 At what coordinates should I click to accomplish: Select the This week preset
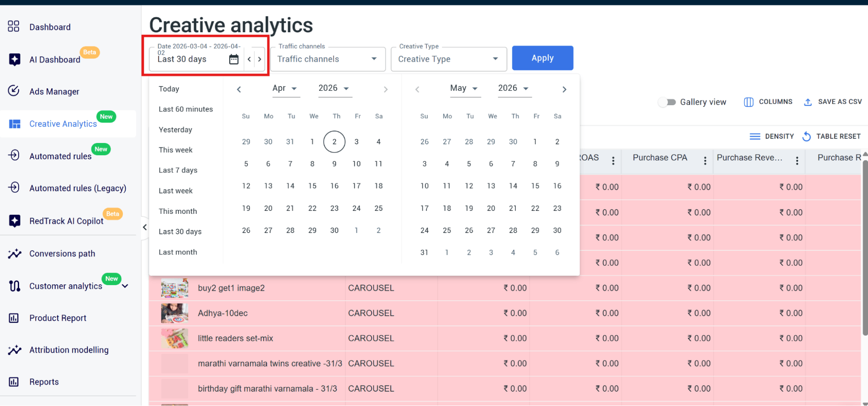tap(175, 150)
